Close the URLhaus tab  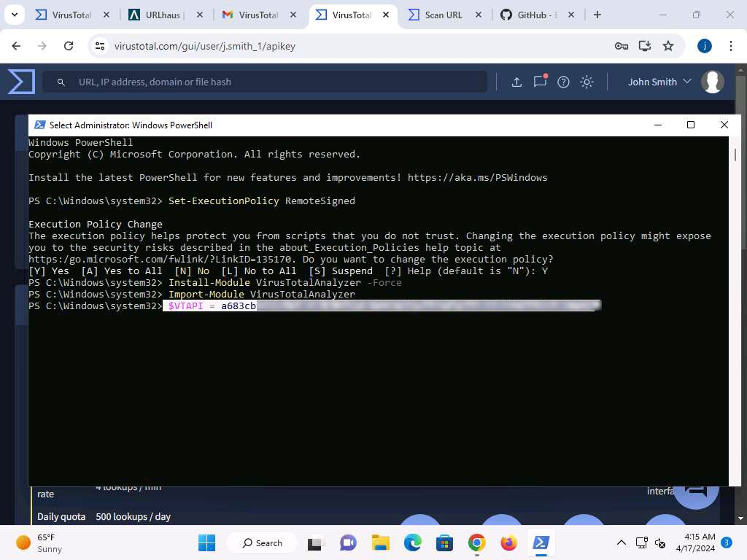200,15
